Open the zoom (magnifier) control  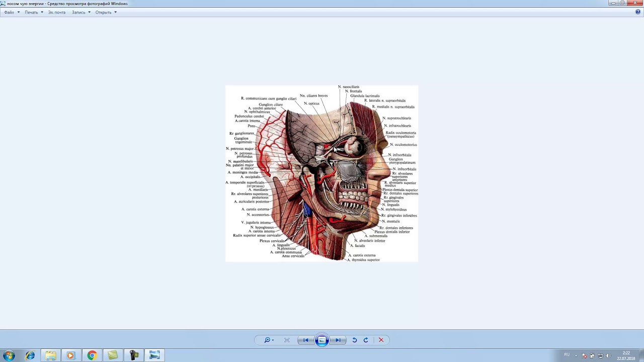click(x=269, y=340)
